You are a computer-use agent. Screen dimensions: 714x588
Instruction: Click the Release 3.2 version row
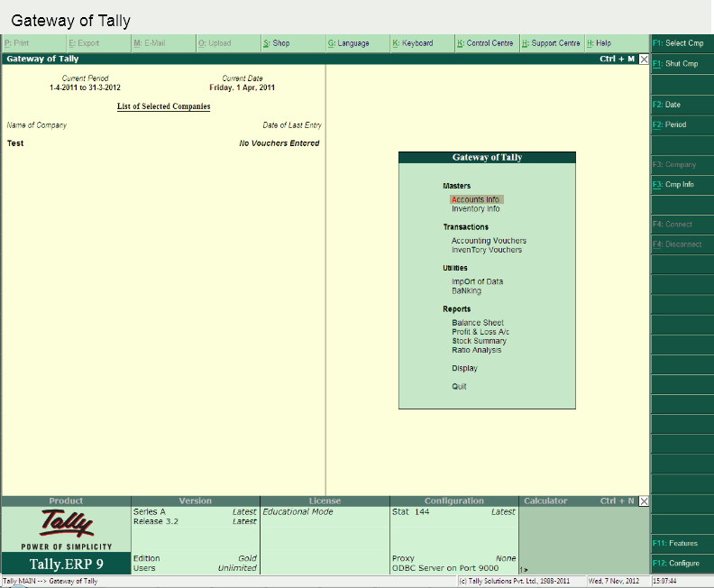195,521
